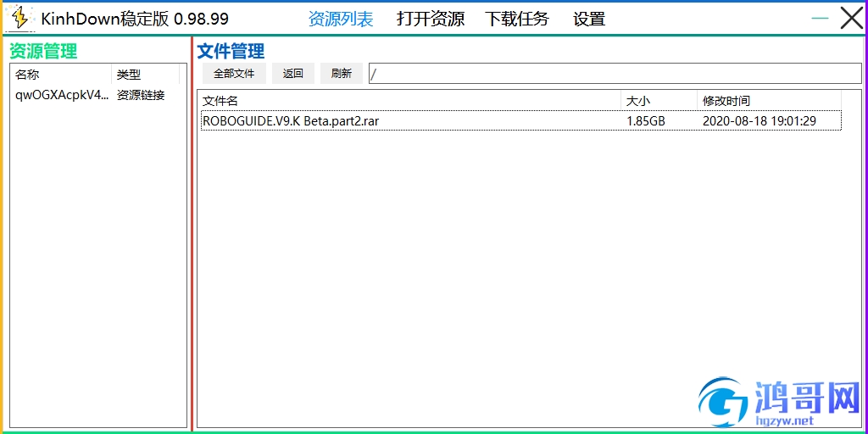This screenshot has width=868, height=434.
Task: Open the 打开资源 tab
Action: pyautogui.click(x=430, y=19)
